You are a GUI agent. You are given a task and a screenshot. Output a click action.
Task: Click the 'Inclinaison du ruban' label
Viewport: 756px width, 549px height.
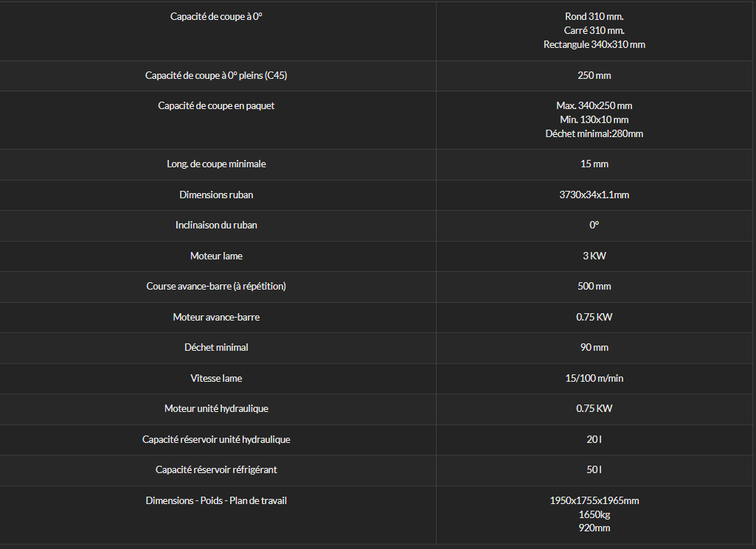[x=216, y=225]
